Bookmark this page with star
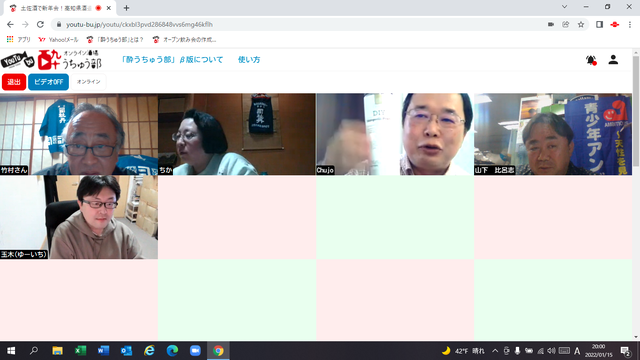Screen dimensions: 640x360 point(581,24)
